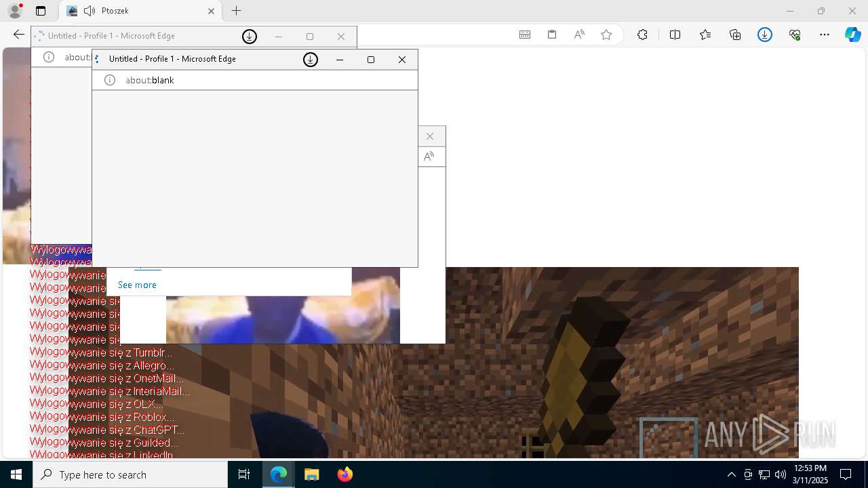868x488 pixels.
Task: Open the Collections icon
Action: 735,35
